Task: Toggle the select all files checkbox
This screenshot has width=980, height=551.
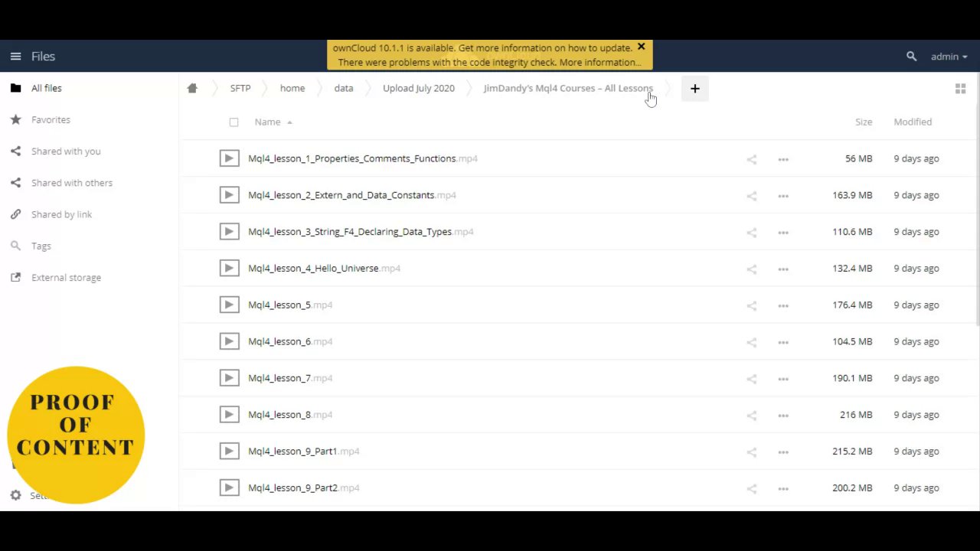Action: point(234,122)
